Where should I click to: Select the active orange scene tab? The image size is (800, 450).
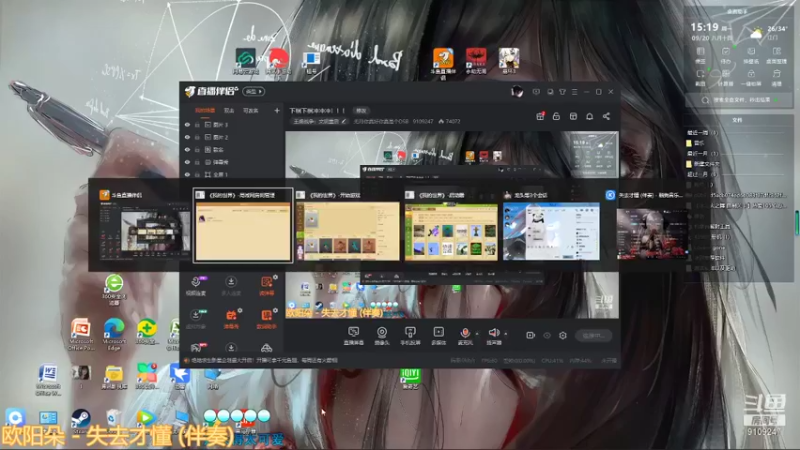[x=205, y=110]
